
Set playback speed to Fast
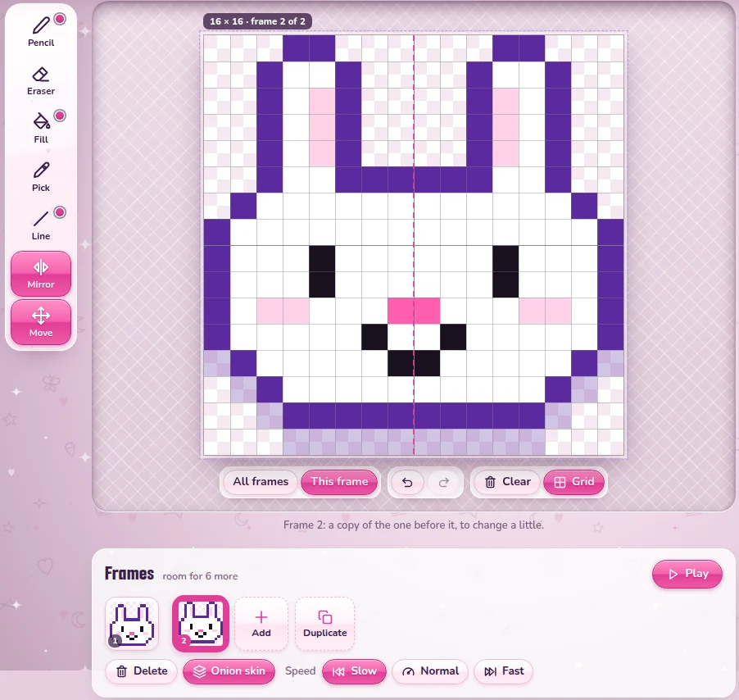(503, 671)
